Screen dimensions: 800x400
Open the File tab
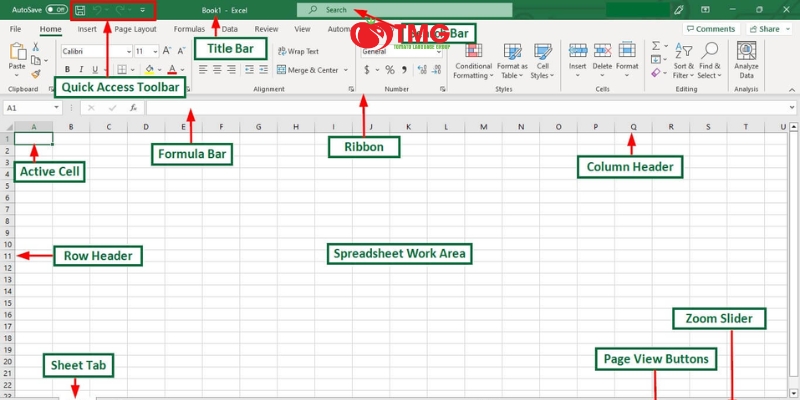[15, 29]
